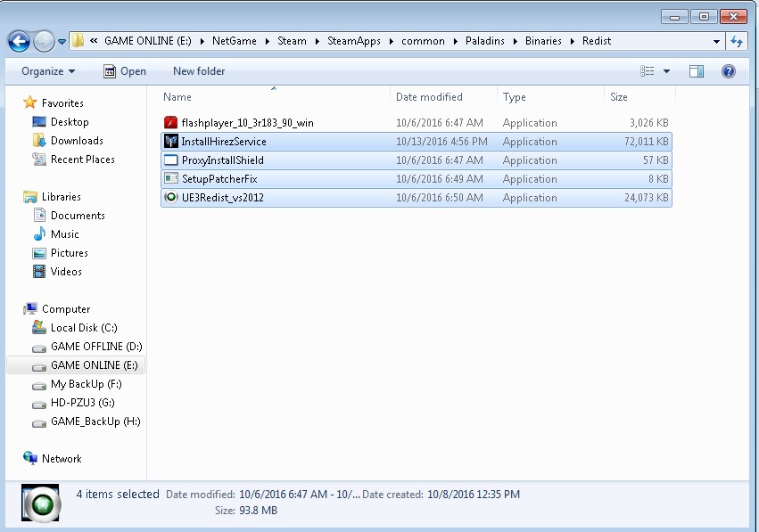Expand the breadcrumb chevron after Steam
The height and width of the screenshot is (532, 759).
(315, 40)
